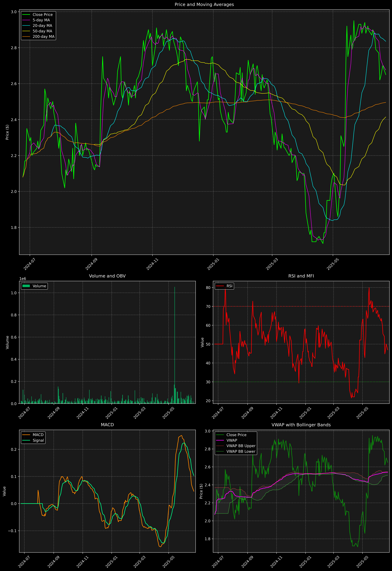Click the dashed green RSI 30 oversold line
This screenshot has height=571, width=392.
click(301, 382)
